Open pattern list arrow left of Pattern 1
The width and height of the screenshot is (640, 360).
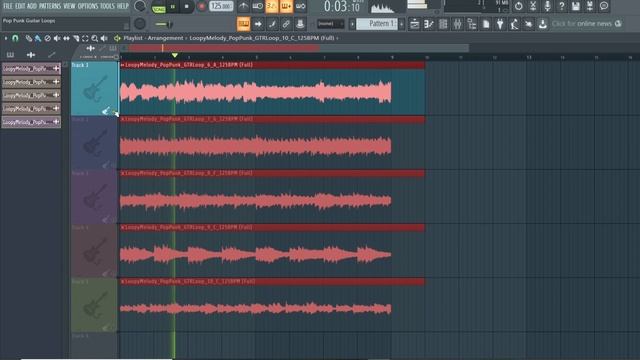tap(352, 24)
